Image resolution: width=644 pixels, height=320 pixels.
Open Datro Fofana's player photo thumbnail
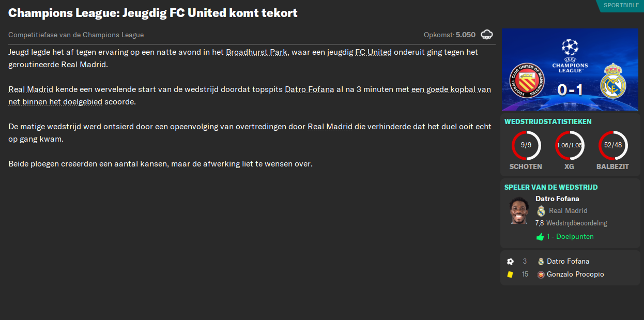click(x=518, y=210)
